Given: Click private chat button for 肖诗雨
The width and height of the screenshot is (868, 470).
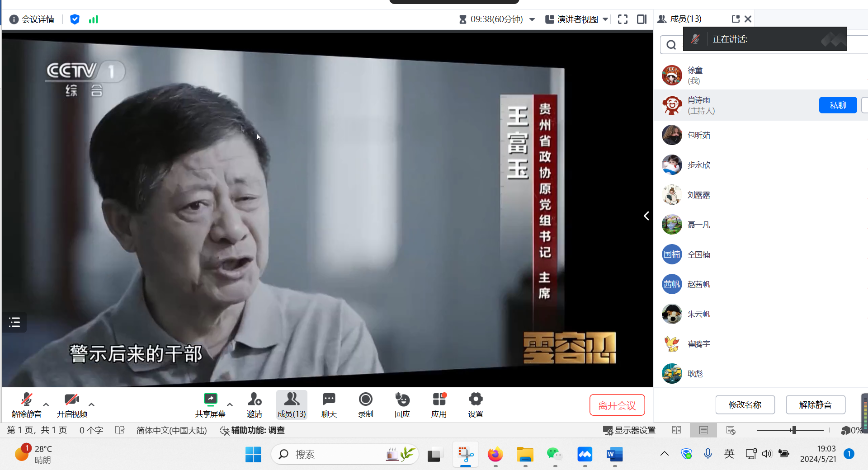Looking at the screenshot, I should (x=837, y=105).
